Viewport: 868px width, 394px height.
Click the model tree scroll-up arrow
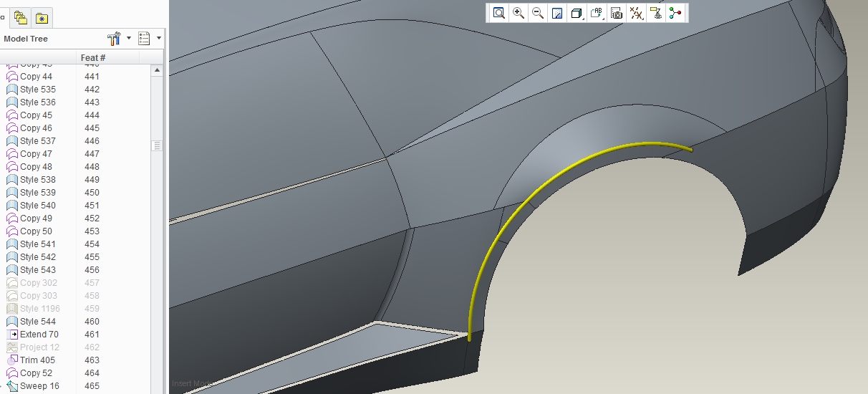pos(157,69)
